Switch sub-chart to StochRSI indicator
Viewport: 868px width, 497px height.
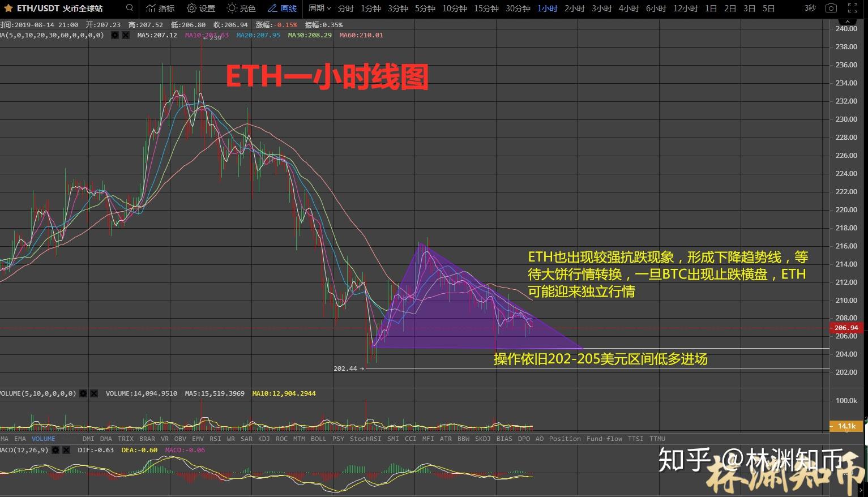coord(365,439)
